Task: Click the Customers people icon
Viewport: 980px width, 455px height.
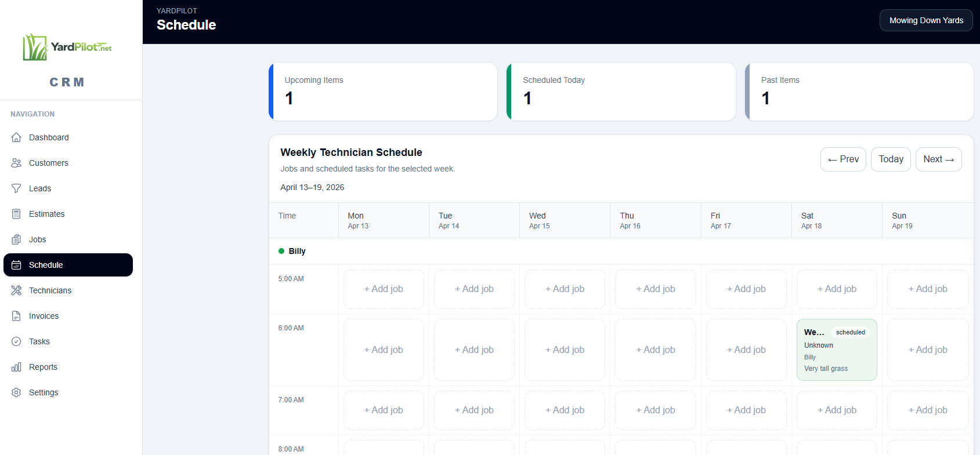Action: pos(16,163)
